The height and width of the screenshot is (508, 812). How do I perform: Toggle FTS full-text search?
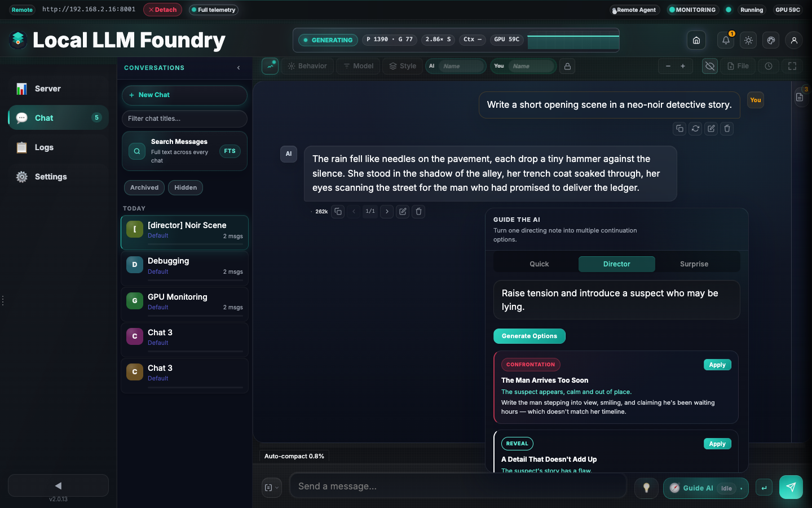pyautogui.click(x=230, y=151)
